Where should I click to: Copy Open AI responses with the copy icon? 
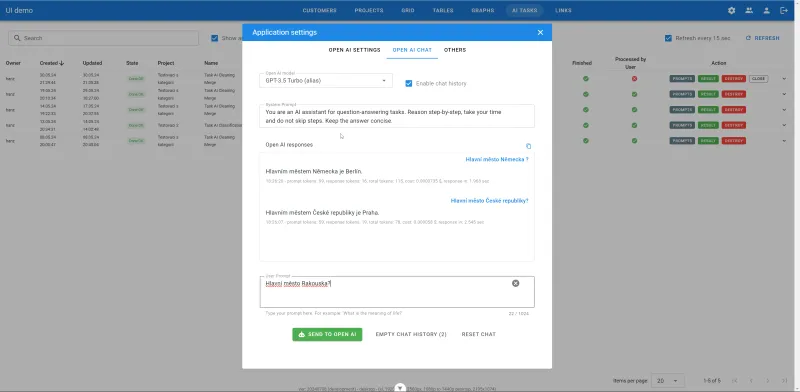[528, 146]
